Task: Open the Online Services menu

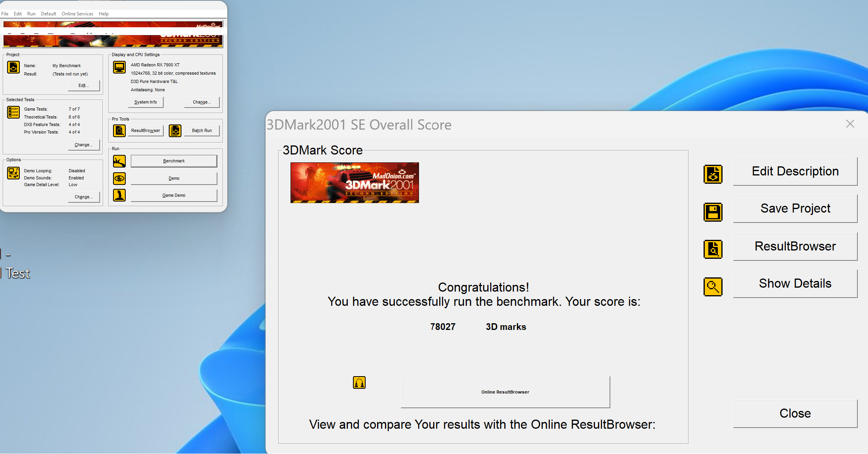Action: coord(77,14)
